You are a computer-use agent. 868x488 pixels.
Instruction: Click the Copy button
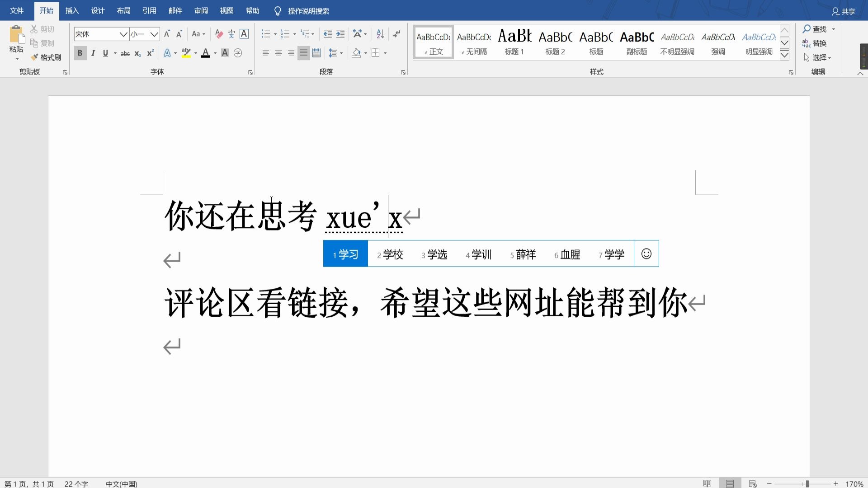pos(42,43)
